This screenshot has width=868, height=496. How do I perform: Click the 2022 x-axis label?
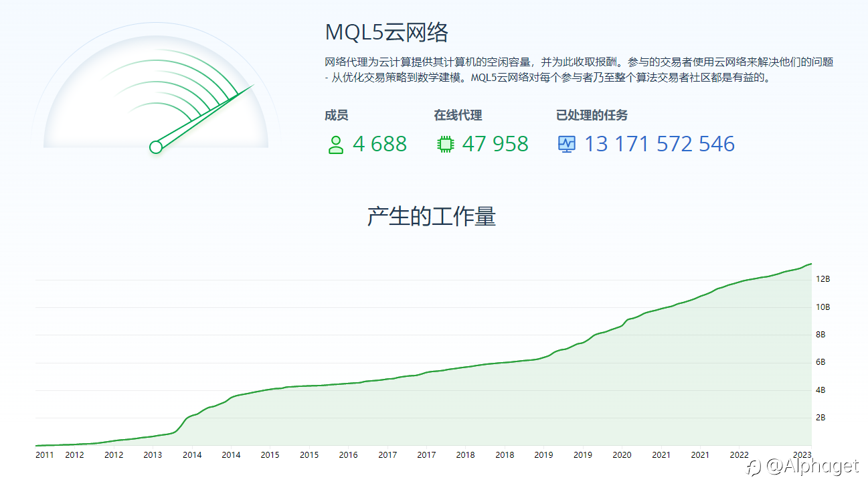click(739, 455)
